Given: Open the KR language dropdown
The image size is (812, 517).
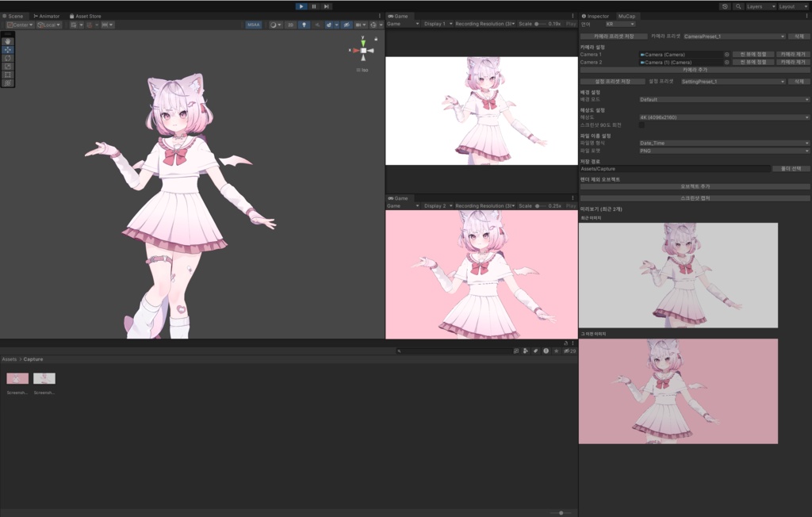Looking at the screenshot, I should coord(620,24).
